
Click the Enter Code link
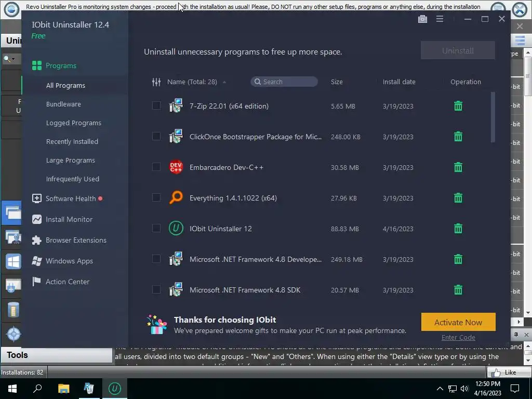(x=458, y=337)
